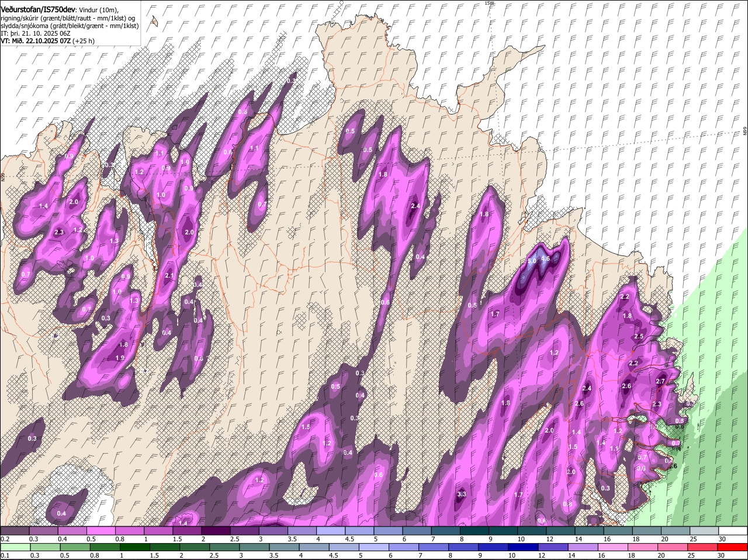Click bottom legend swatch between 2.5 and 3
The image size is (748, 560).
pos(224,547)
